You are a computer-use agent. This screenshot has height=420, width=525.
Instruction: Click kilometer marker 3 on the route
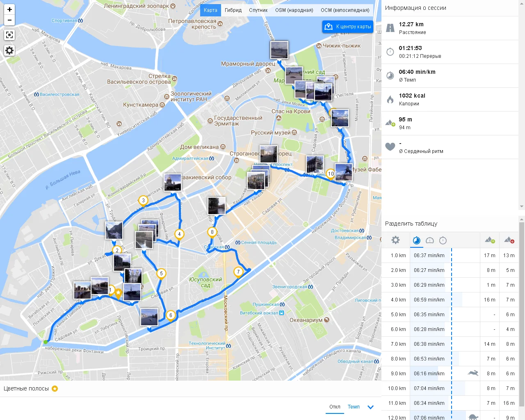(x=143, y=201)
